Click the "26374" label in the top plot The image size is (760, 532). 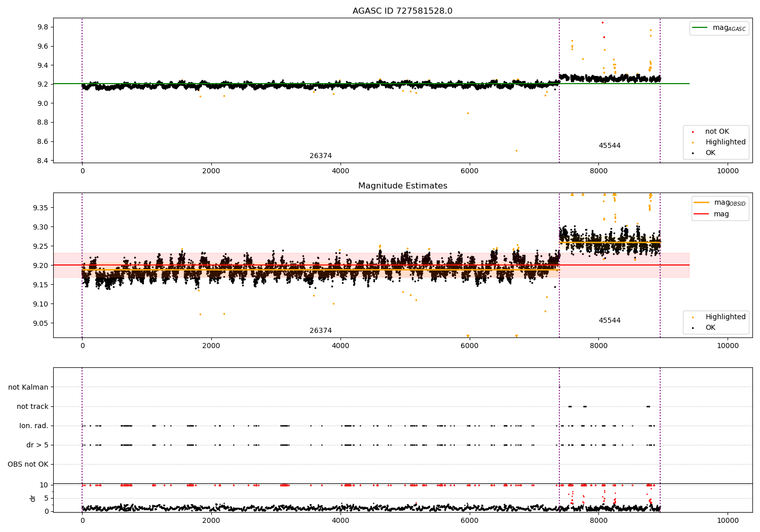(x=321, y=156)
